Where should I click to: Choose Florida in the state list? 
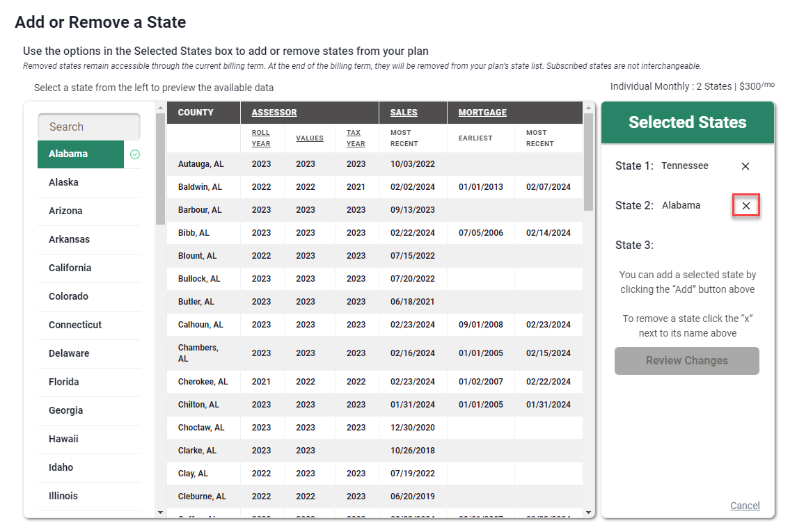tap(64, 382)
